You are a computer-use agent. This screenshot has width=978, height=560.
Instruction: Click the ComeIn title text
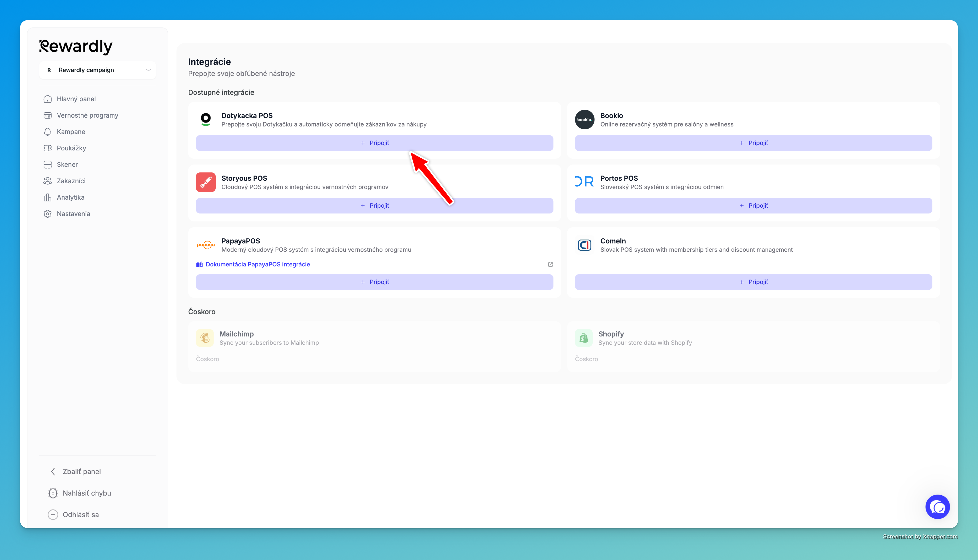(613, 241)
